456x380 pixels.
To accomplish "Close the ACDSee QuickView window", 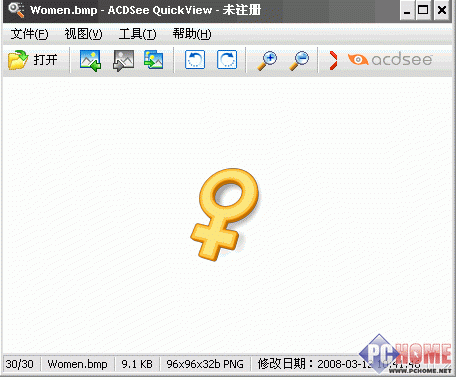I will click(x=442, y=11).
